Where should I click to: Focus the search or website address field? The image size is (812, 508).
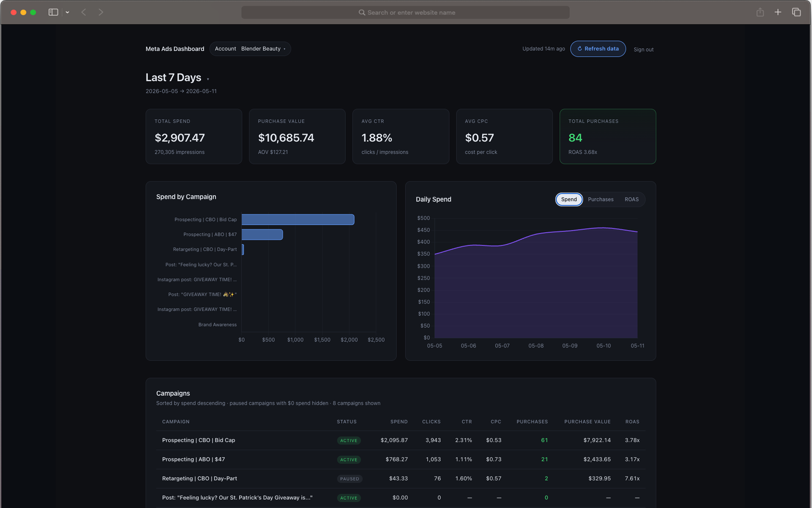tap(405, 12)
